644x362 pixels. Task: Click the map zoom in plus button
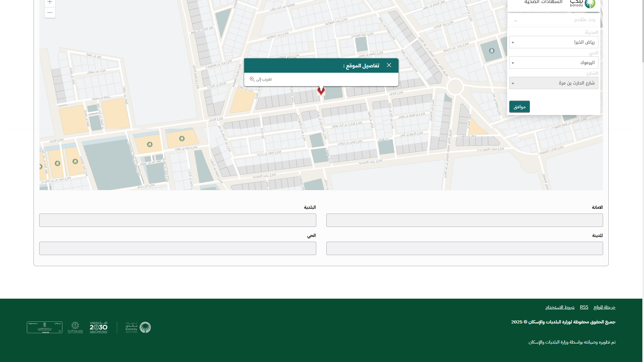tap(50, 2)
